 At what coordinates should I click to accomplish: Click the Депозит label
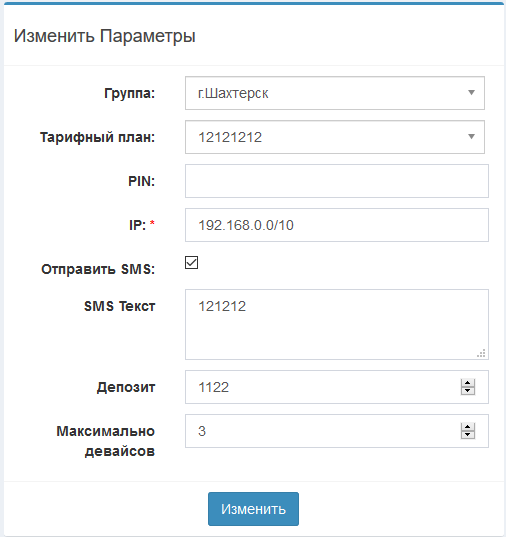pos(126,387)
